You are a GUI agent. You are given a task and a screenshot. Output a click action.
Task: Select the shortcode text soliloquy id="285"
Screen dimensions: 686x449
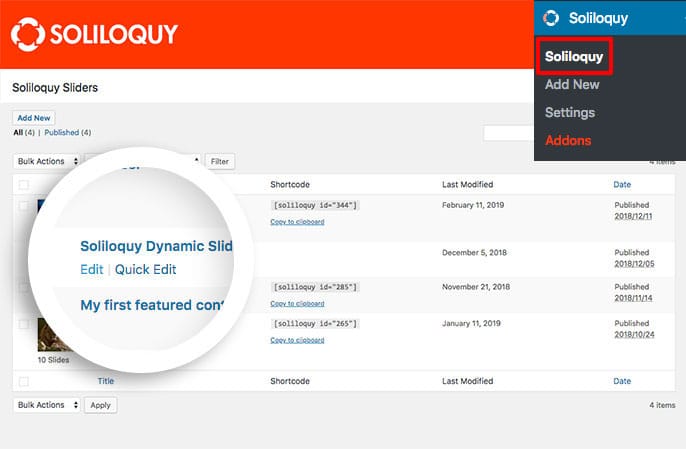coord(315,287)
